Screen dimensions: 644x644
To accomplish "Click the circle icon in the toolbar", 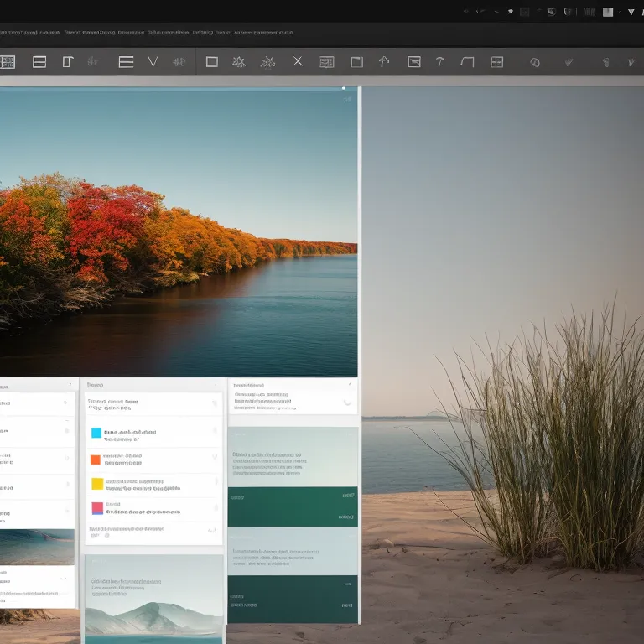I will (x=534, y=62).
